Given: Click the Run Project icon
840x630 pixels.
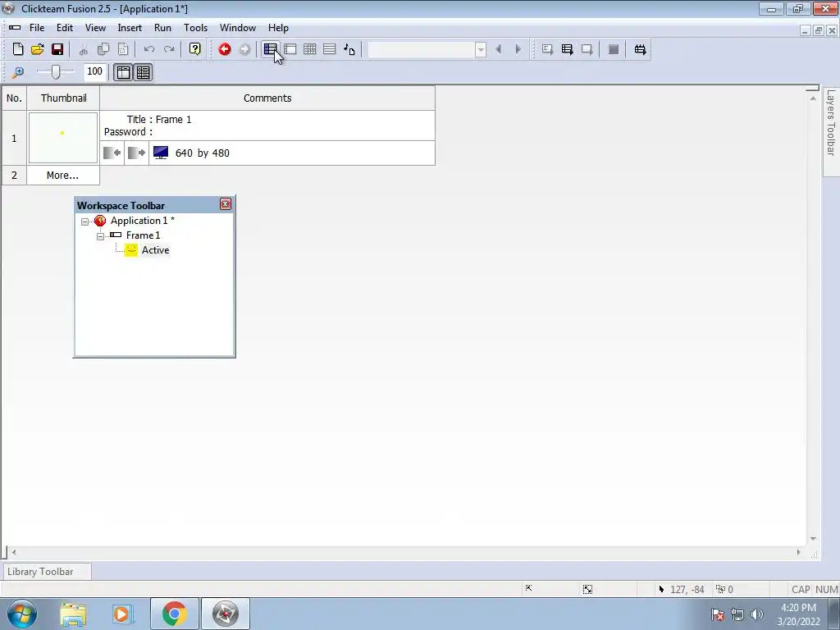Looking at the screenshot, I should tap(547, 49).
